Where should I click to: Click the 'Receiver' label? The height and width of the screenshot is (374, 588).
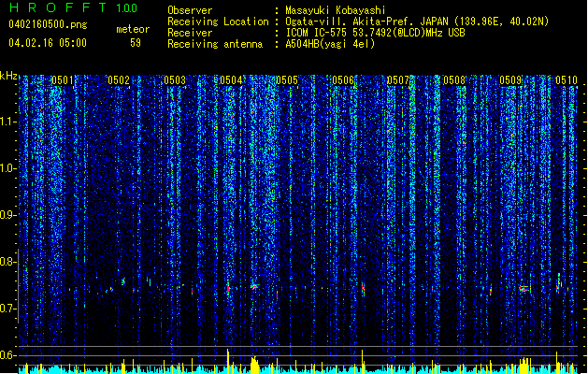point(190,33)
